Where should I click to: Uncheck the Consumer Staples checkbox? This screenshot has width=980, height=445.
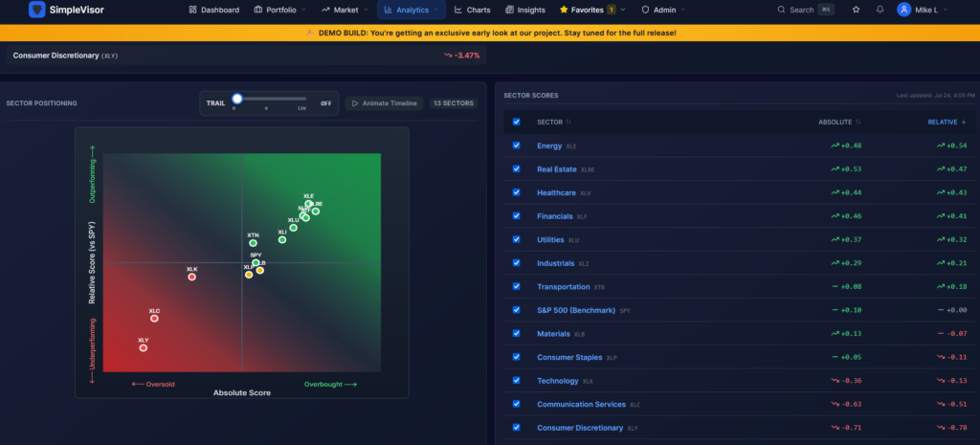pyautogui.click(x=516, y=357)
